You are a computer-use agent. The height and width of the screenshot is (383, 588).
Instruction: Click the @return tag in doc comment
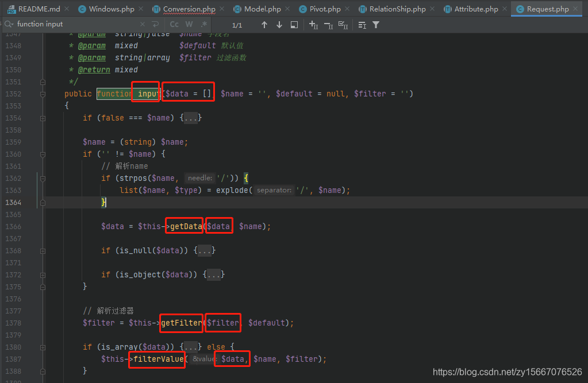[94, 69]
